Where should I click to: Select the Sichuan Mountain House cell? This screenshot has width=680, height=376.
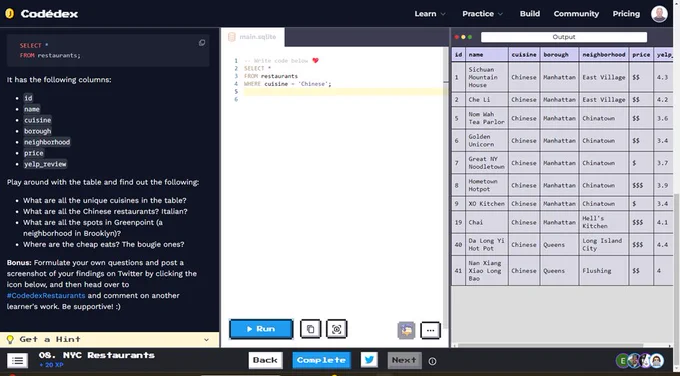487,77
